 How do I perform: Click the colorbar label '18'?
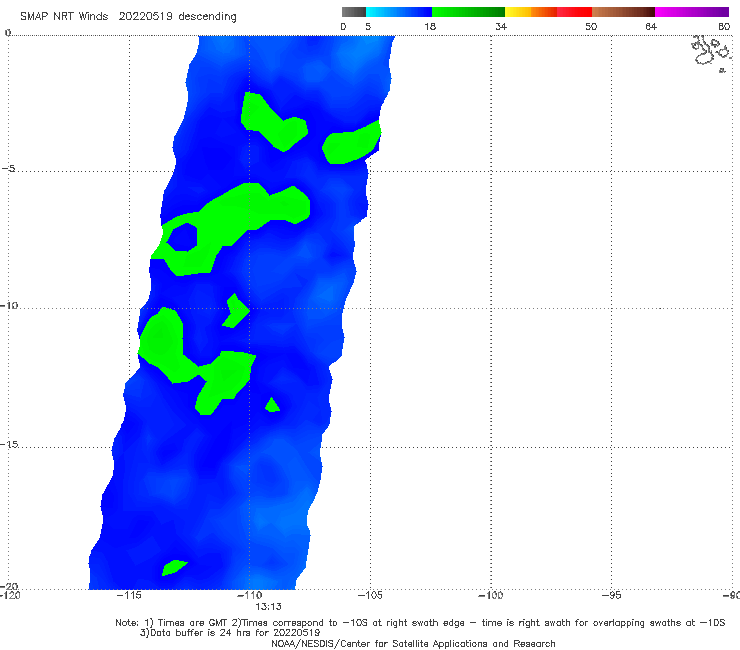(429, 26)
